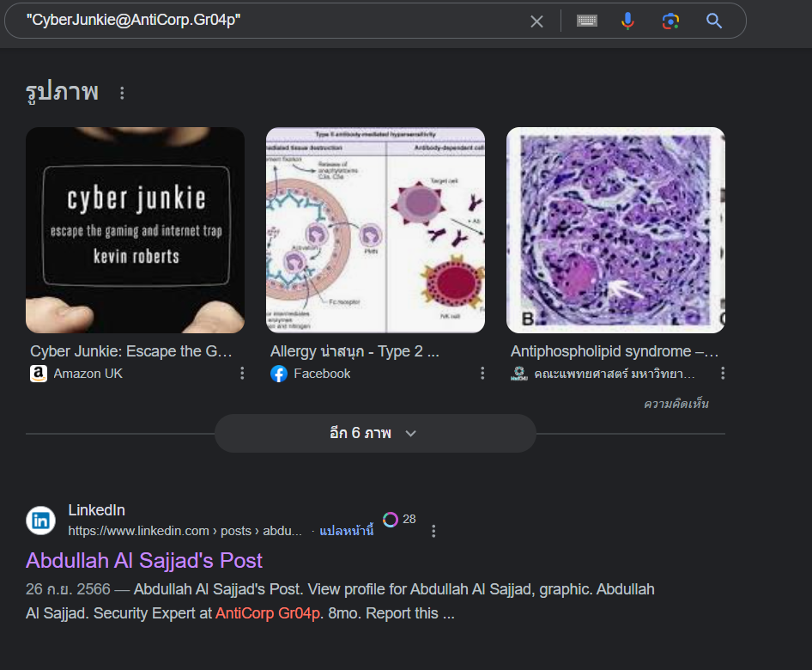Open the 'Cyber Junkie: Escape the G…' title
This screenshot has height=670, width=812.
131,351
